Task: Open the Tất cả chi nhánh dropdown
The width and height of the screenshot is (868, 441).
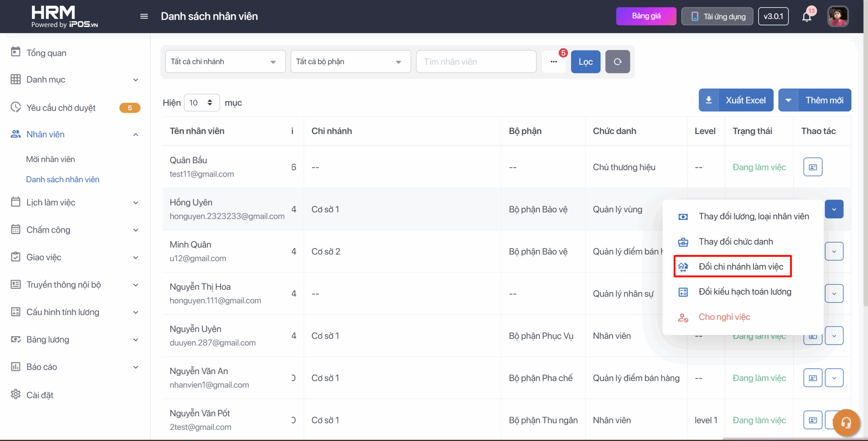Action: [225, 62]
